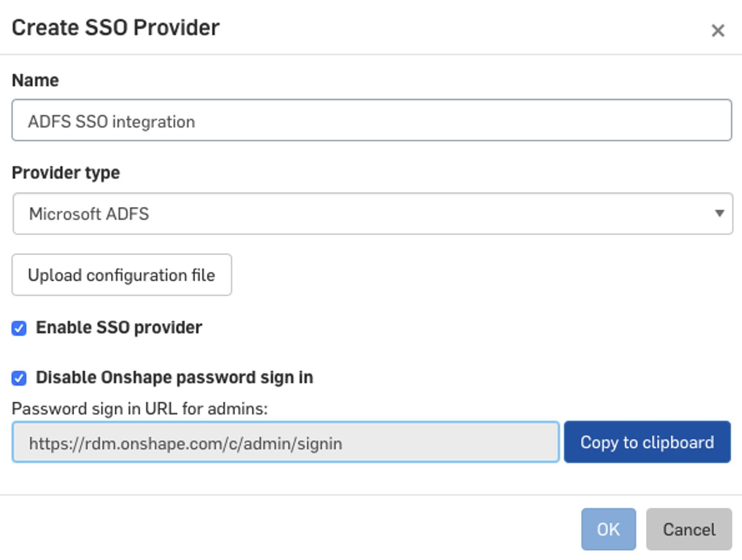Image resolution: width=742 pixels, height=560 pixels.
Task: Cancel creating the SSO provider
Action: point(689,529)
